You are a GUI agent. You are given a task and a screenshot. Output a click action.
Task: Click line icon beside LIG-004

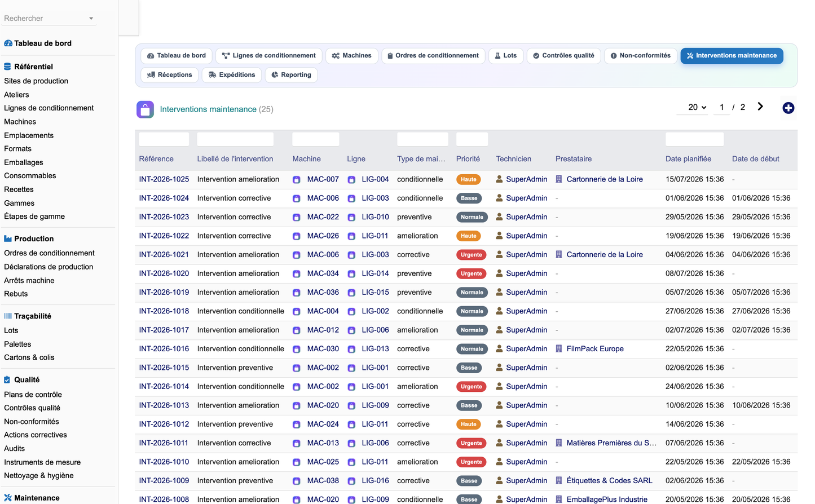point(351,180)
